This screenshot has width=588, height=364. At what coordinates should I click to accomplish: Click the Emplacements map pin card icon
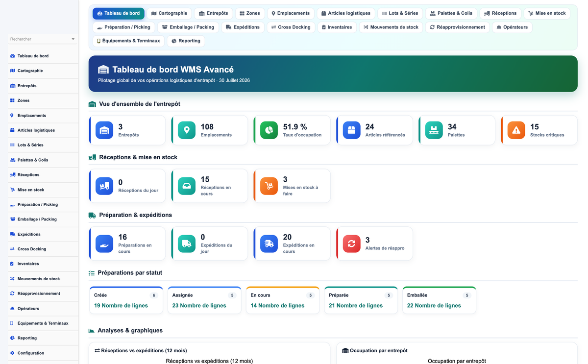pos(186,130)
